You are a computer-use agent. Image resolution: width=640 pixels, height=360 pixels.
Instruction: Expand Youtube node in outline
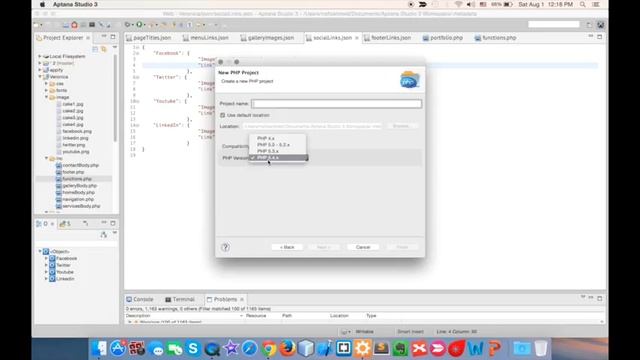coord(46,272)
